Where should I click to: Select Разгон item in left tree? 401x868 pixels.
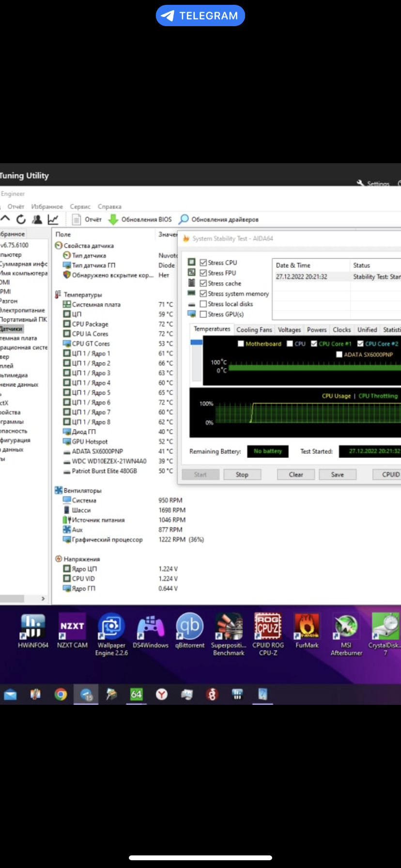point(9,301)
